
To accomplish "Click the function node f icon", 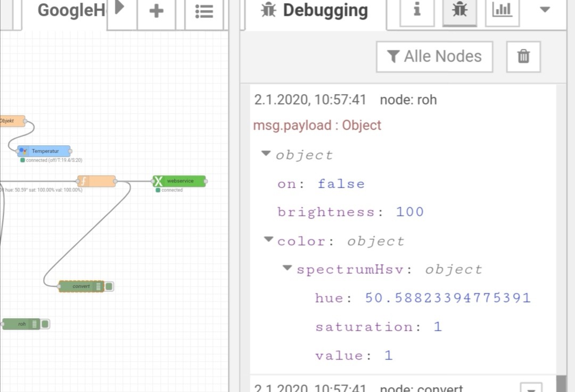I will click(83, 181).
